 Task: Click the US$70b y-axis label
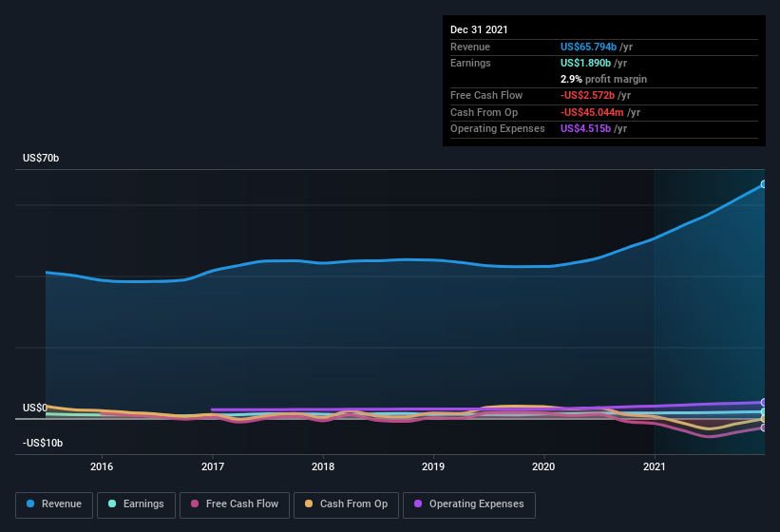coord(41,159)
